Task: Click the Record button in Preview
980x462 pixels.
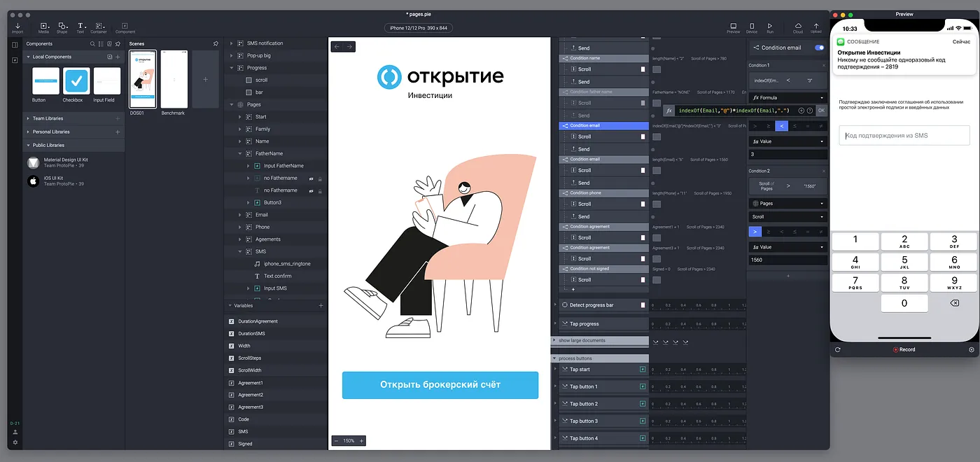Action: pyautogui.click(x=904, y=349)
